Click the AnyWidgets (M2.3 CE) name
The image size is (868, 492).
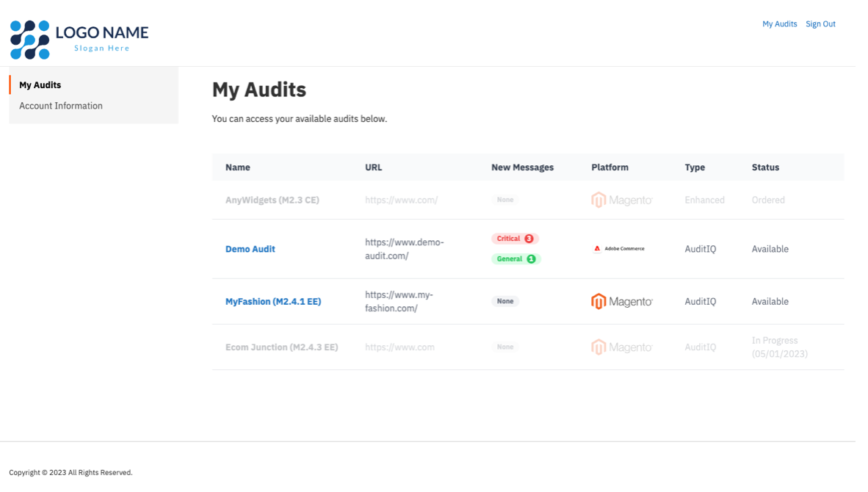272,200
